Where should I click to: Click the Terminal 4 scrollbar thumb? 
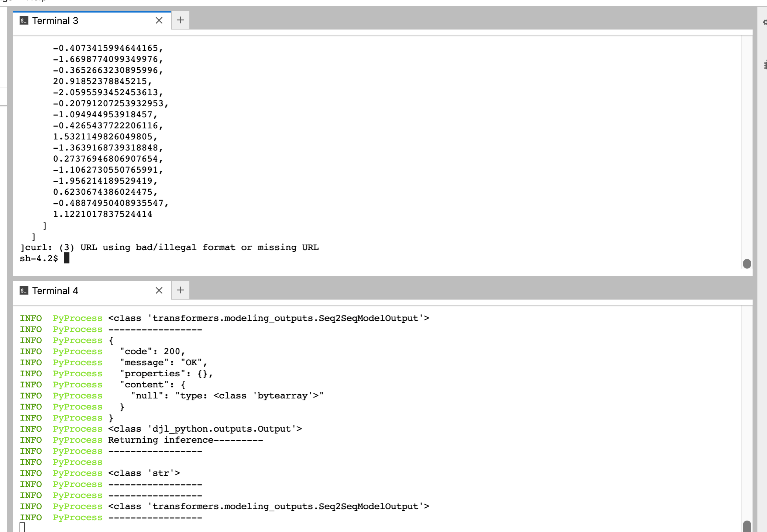point(747,526)
